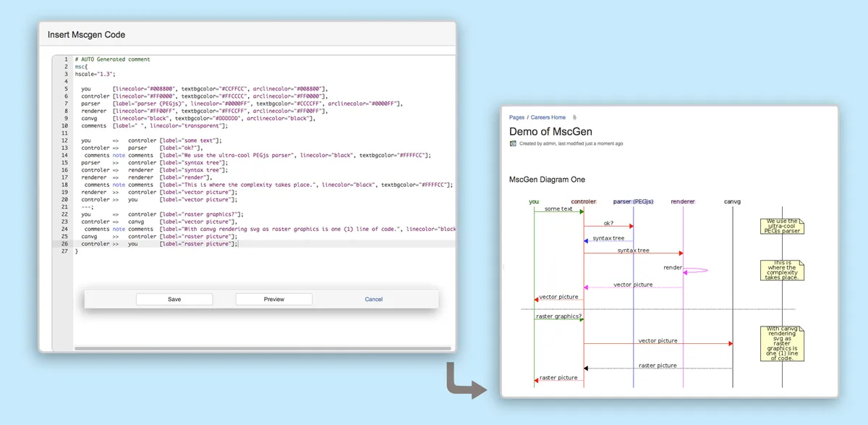Click the 'MscGen Diagram One' heading
The width and height of the screenshot is (868, 425).
[x=547, y=180]
